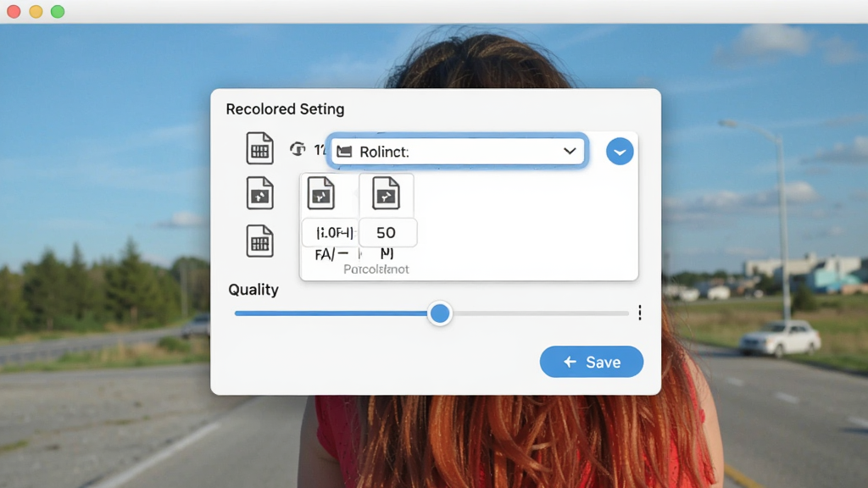Open the Rolinct combo box
Image resolution: width=868 pixels, height=488 pixels.
pos(458,151)
